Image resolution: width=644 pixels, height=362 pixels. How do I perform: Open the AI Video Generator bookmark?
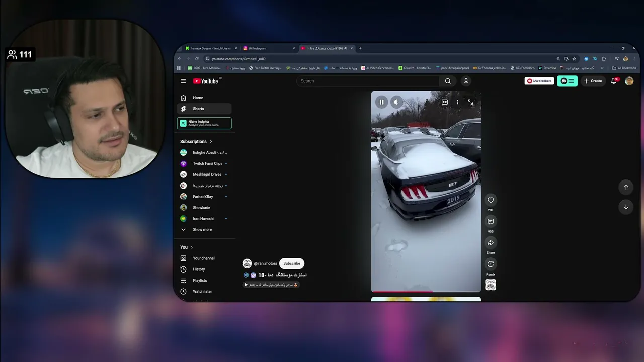[x=378, y=68]
